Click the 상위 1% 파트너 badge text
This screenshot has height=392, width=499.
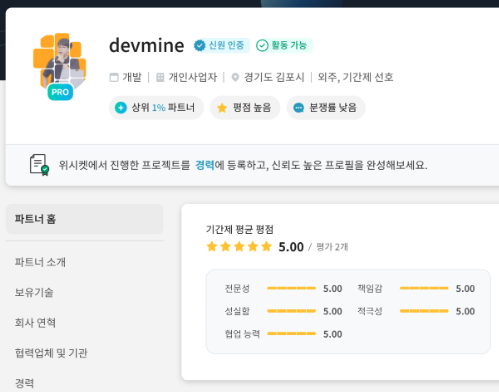(163, 108)
